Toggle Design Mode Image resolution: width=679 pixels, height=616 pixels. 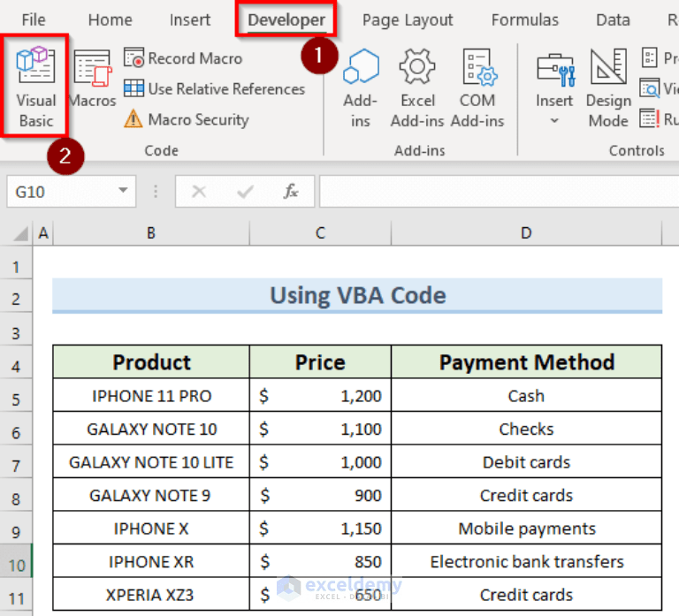click(x=608, y=88)
